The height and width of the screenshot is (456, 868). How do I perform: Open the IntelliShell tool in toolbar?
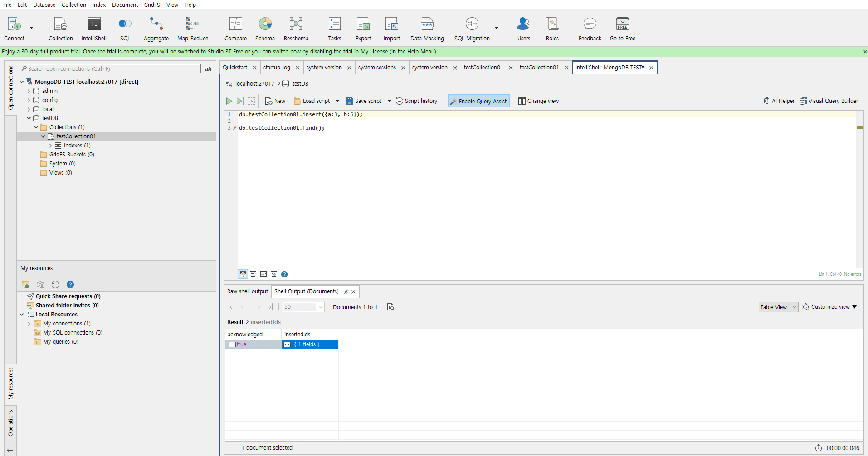coord(94,29)
